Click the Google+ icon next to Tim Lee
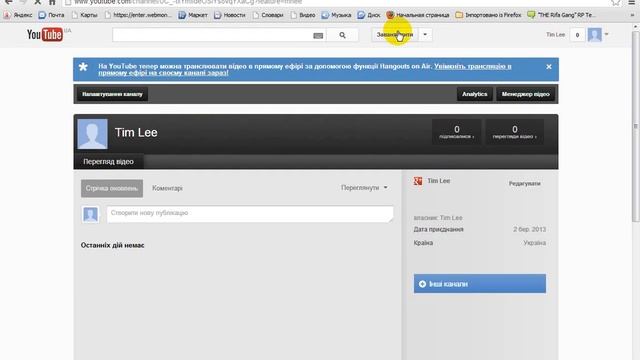The image size is (640, 360). 418,181
